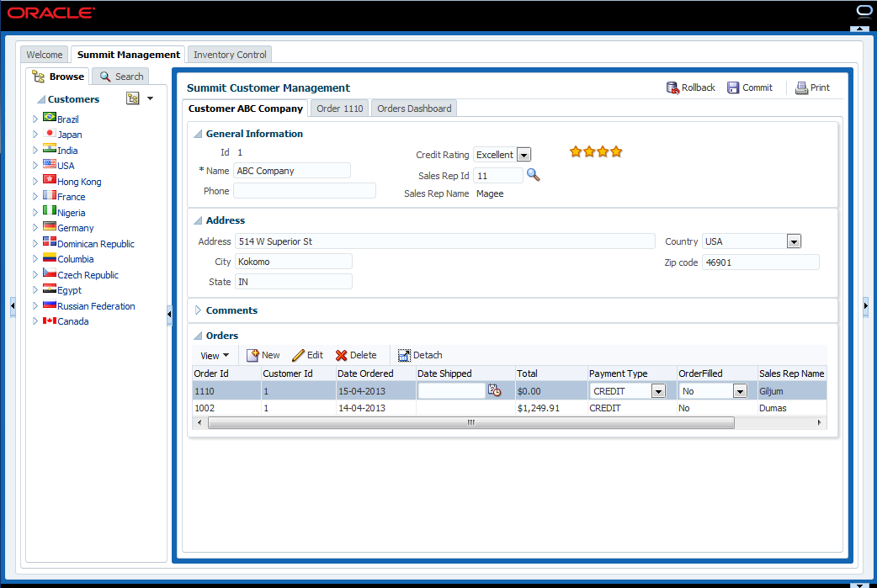
Task: Click the Print printer icon
Action: pos(801,87)
